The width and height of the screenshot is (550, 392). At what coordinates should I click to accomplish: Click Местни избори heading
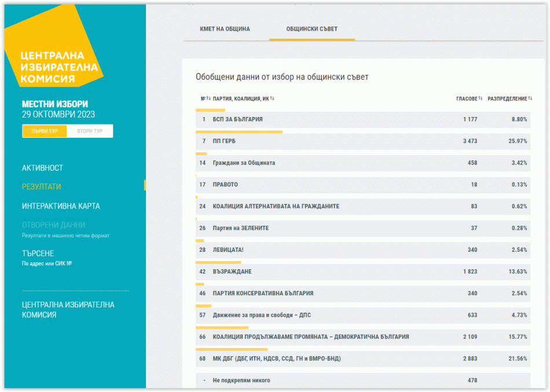click(x=55, y=104)
